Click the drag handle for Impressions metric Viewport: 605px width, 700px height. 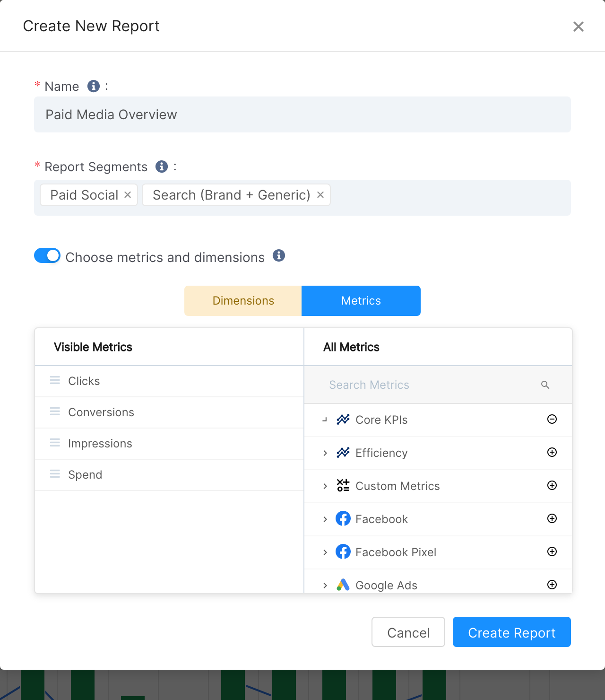[55, 443]
